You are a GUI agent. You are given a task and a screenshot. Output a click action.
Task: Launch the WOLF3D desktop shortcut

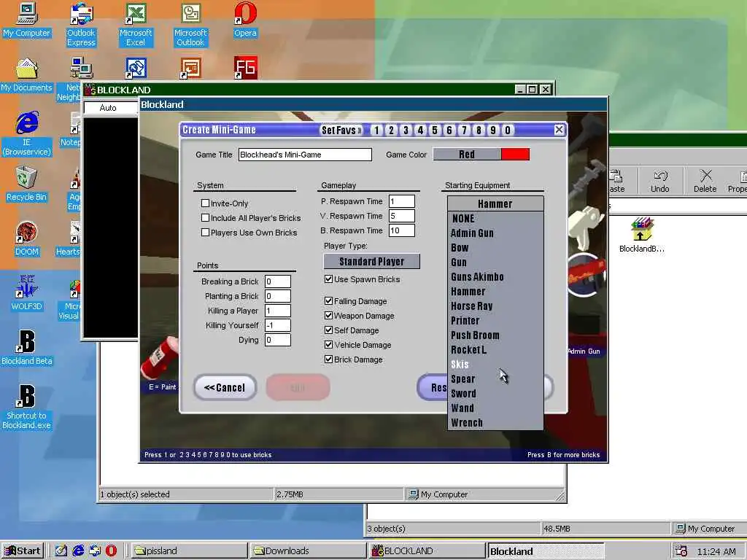click(27, 293)
